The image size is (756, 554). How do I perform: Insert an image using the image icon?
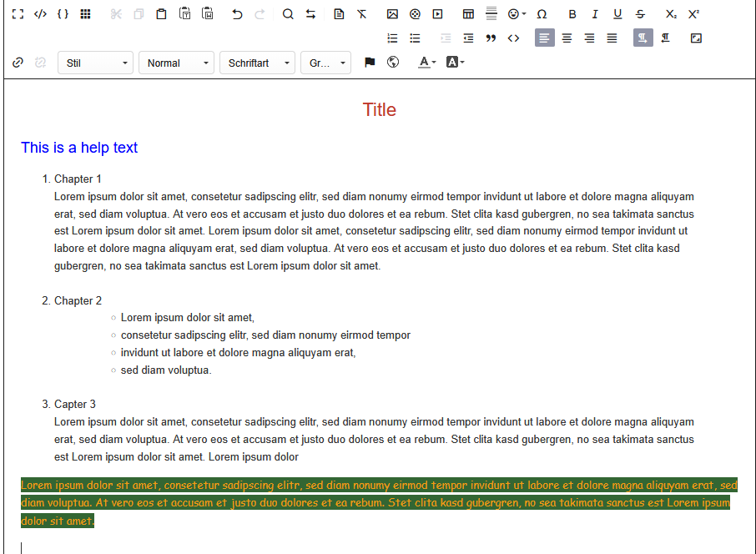[392, 14]
